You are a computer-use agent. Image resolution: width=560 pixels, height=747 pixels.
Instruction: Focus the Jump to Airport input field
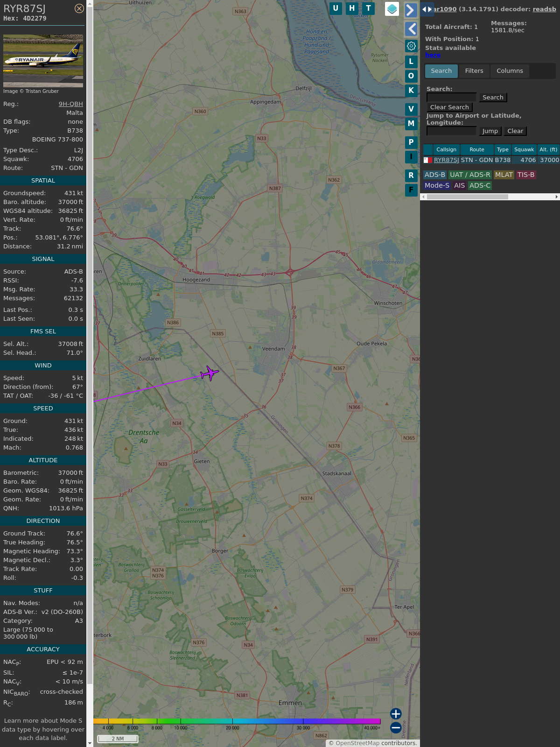[452, 131]
